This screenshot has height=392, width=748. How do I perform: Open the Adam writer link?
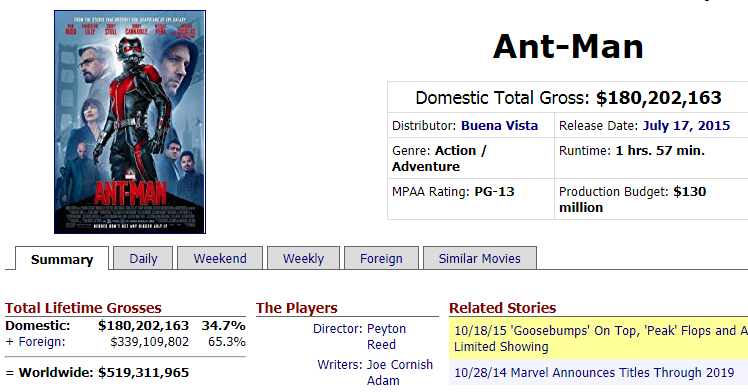[x=383, y=381]
